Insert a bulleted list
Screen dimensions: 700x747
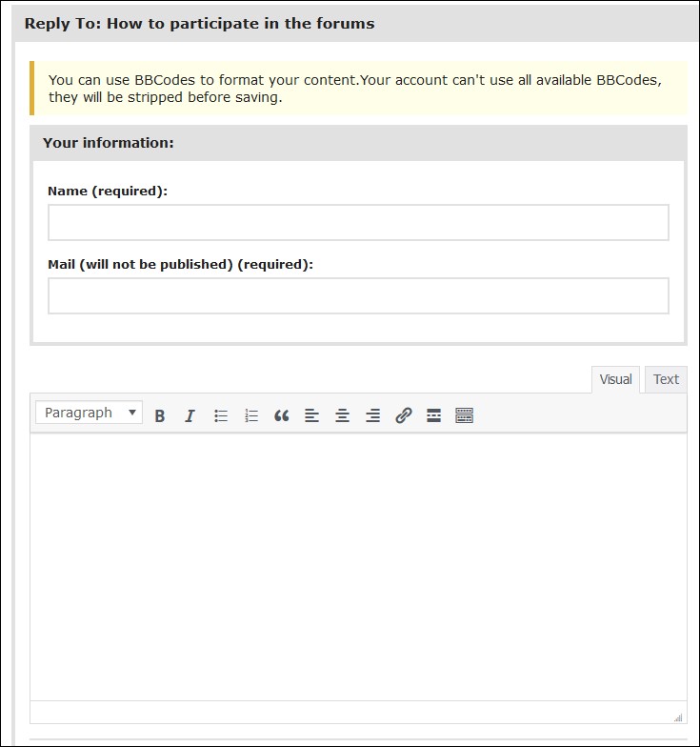(221, 415)
